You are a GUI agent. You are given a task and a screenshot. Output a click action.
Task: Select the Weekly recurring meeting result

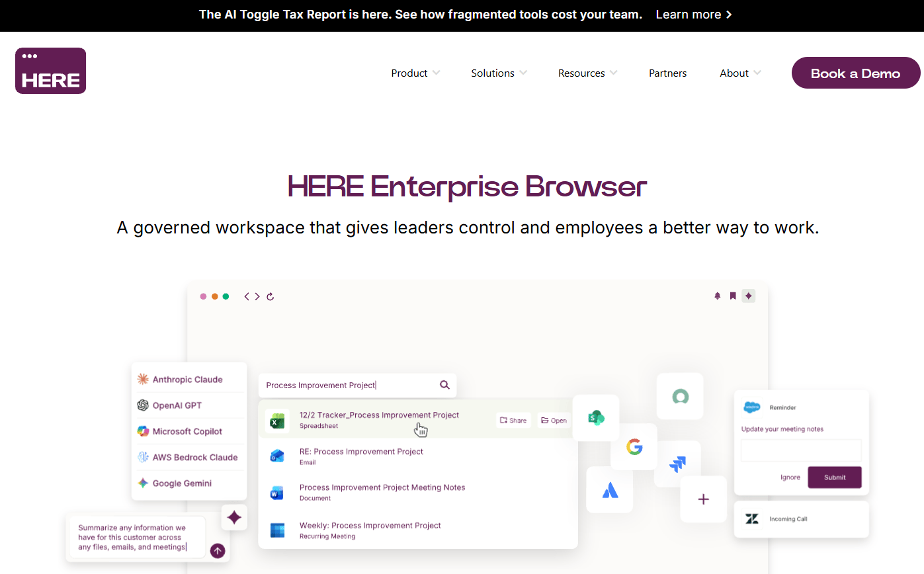click(417, 530)
